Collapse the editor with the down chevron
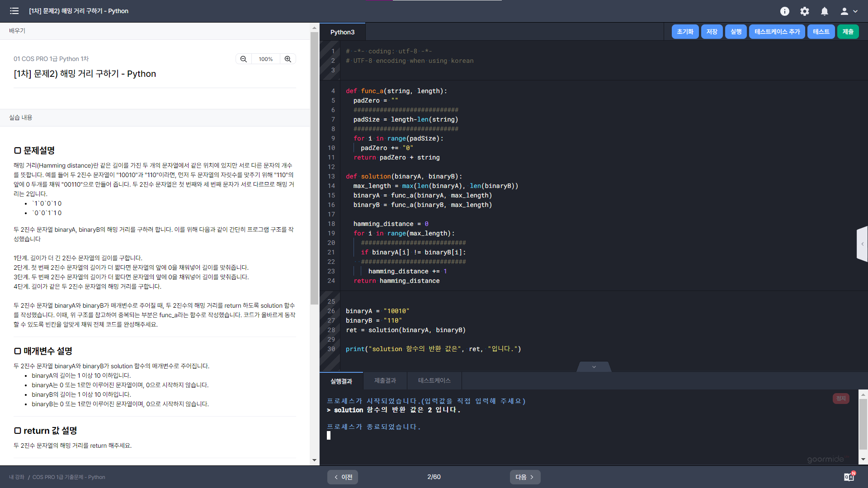This screenshot has width=868, height=488. pos(594,367)
